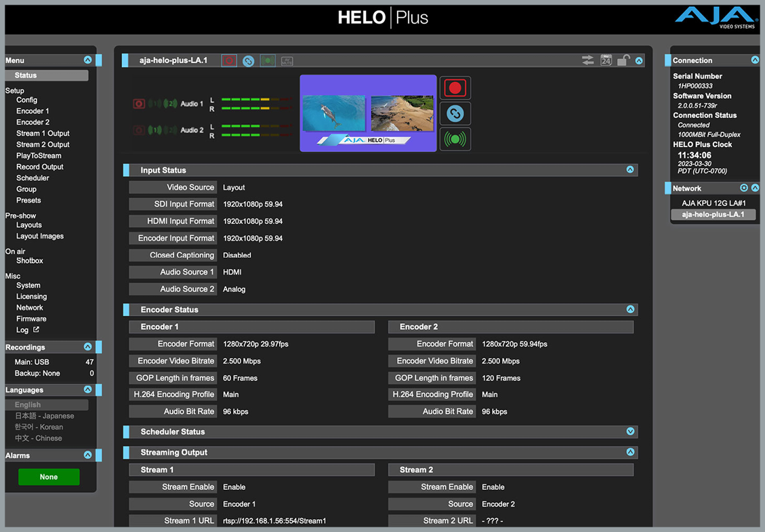Click the transfer arrows icon in header
The width and height of the screenshot is (765, 532).
587,61
